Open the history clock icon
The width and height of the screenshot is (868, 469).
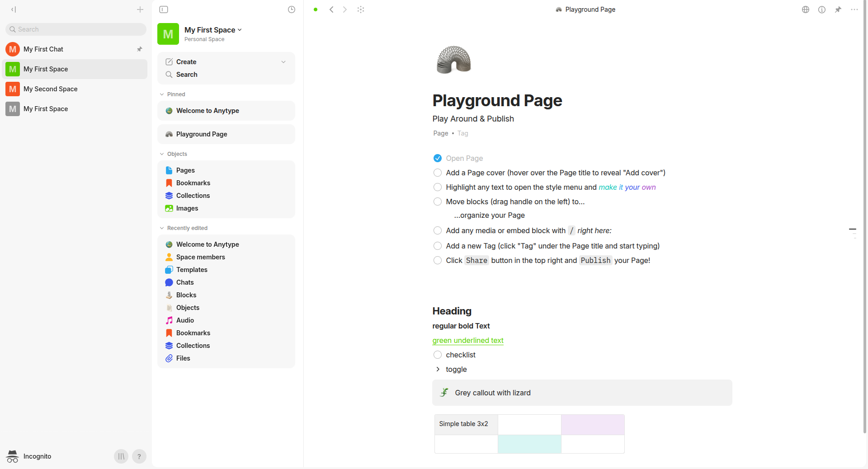292,9
